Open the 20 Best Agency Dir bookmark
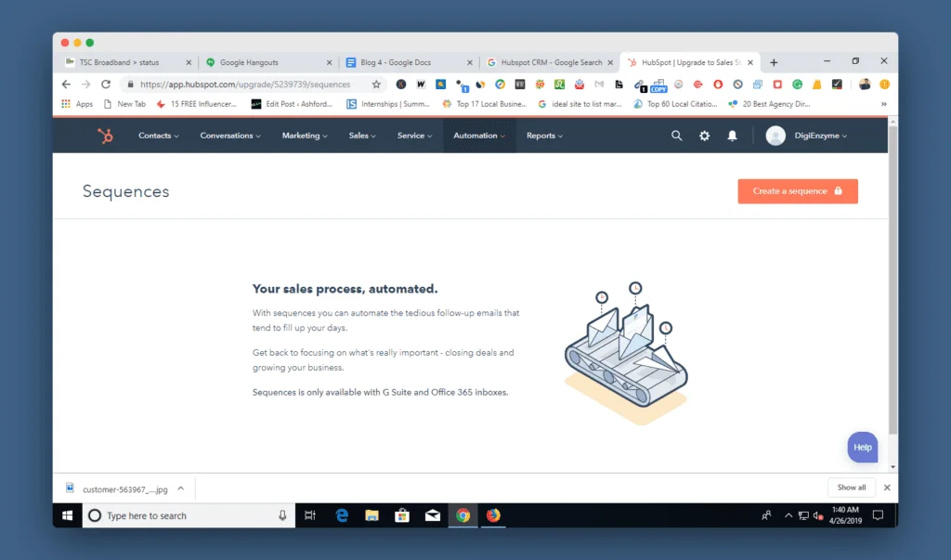Viewport: 951px width, 560px height. click(769, 104)
